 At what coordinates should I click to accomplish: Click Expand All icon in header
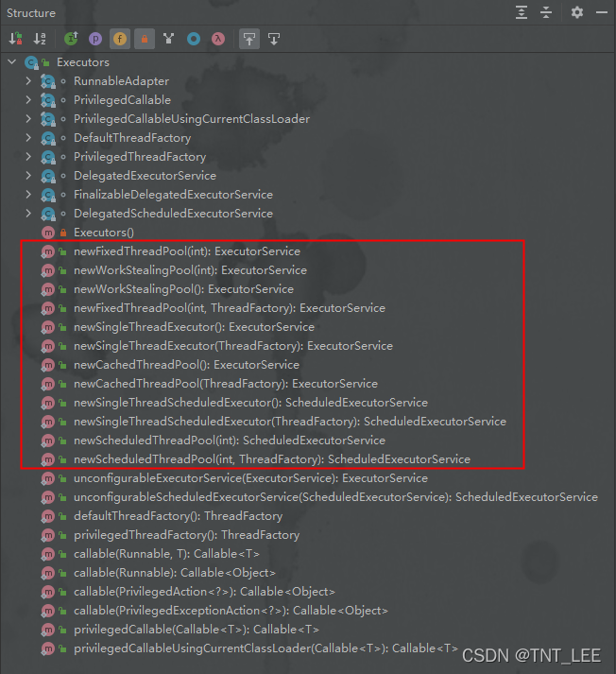(x=522, y=12)
